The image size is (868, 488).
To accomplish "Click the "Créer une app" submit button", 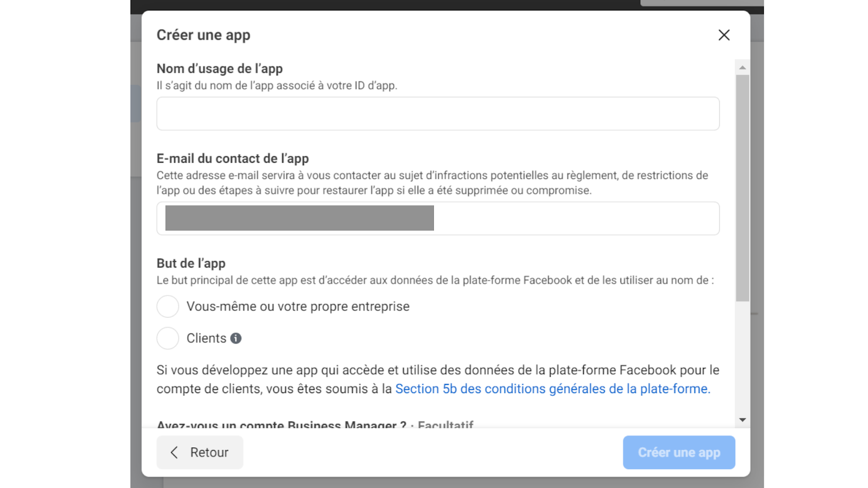I will pyautogui.click(x=679, y=452).
